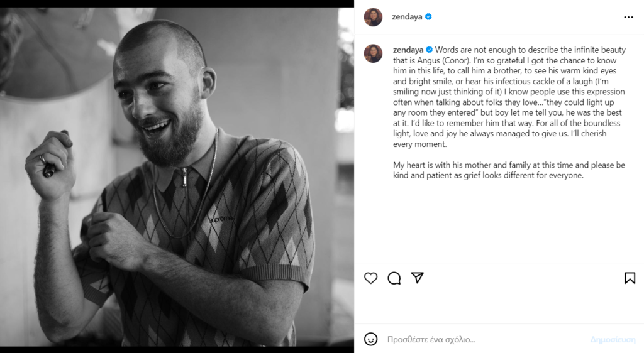This screenshot has height=353, width=644.
Task: Click the zendaya username in the caption
Action: [408, 49]
